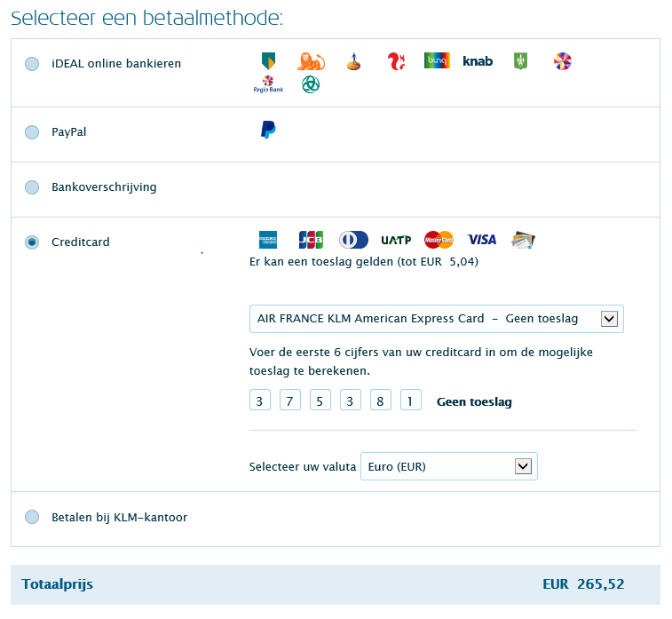Click the ABN AMRO bank logo
Screen dimensions: 672x619
[268, 61]
